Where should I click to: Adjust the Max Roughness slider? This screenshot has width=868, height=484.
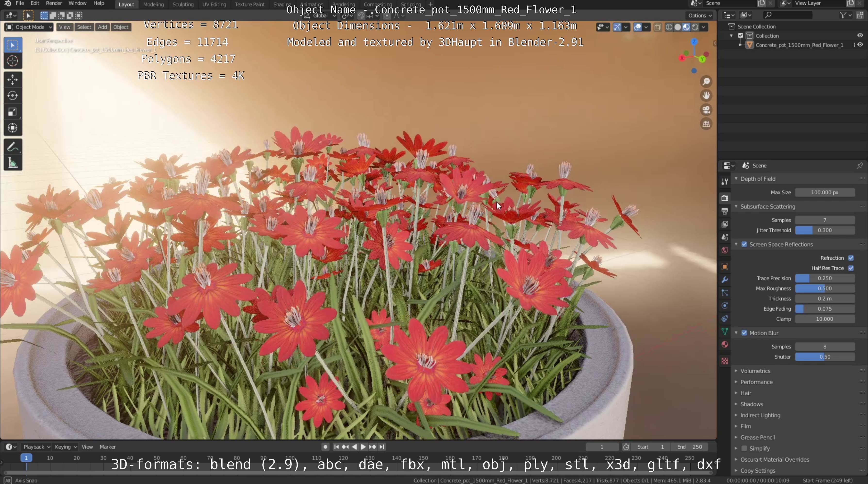825,288
